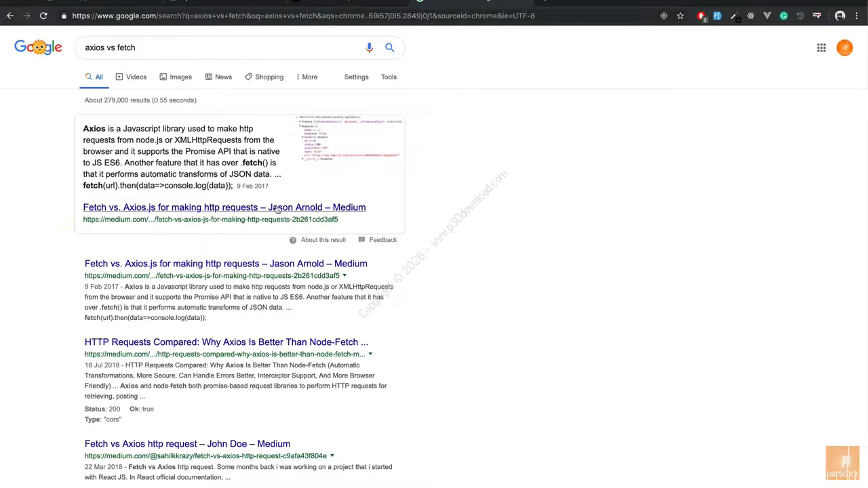Expand the arrow beside John Doe result URL
Screen dimensions: 868x488
[x=332, y=456]
